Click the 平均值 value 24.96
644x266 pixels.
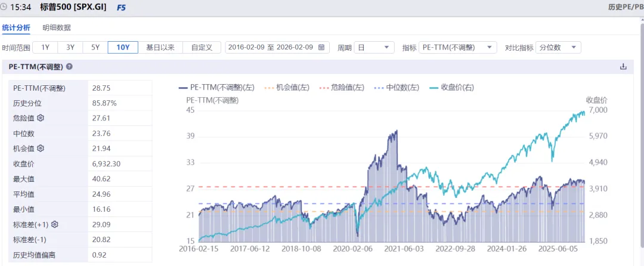(102, 194)
